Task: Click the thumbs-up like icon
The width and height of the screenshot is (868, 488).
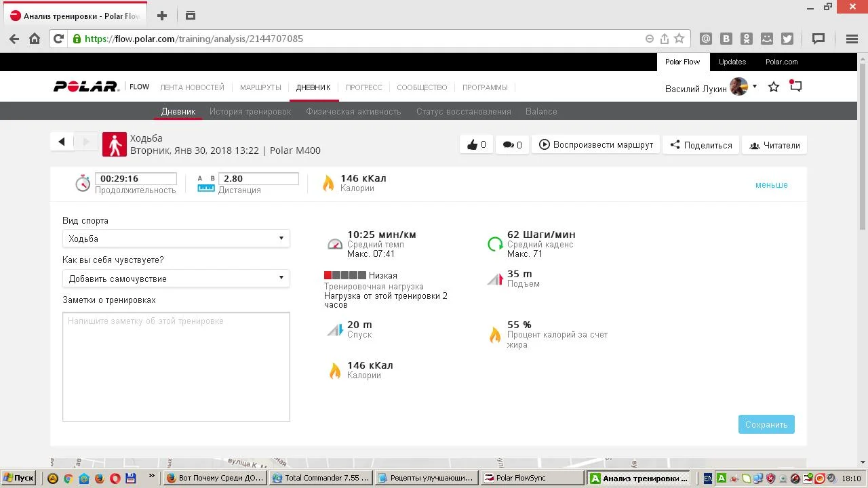Action: tap(473, 145)
